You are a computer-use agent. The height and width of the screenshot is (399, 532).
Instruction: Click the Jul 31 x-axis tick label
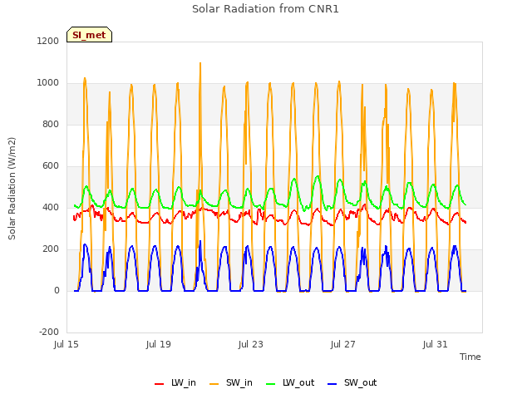click(x=436, y=345)
